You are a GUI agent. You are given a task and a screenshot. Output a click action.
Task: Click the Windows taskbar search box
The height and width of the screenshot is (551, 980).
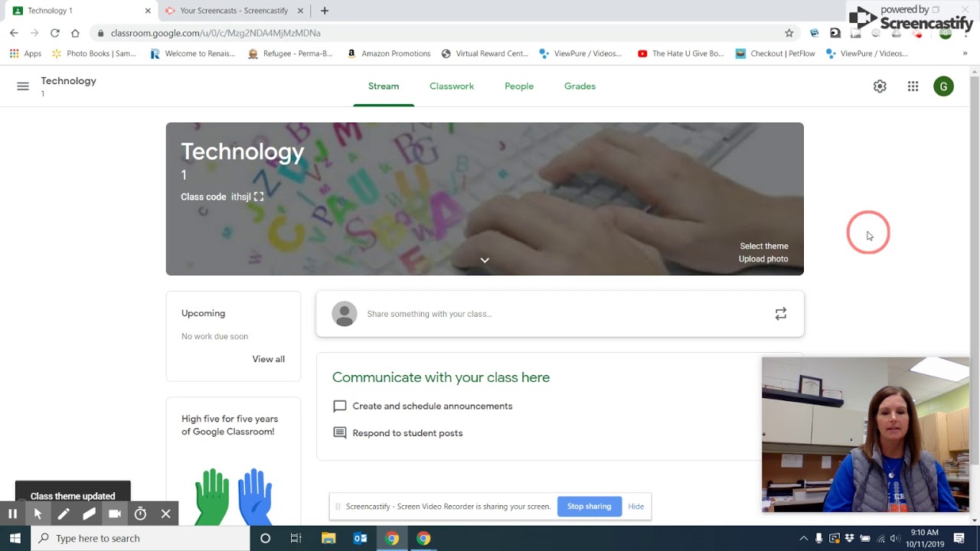click(x=140, y=538)
